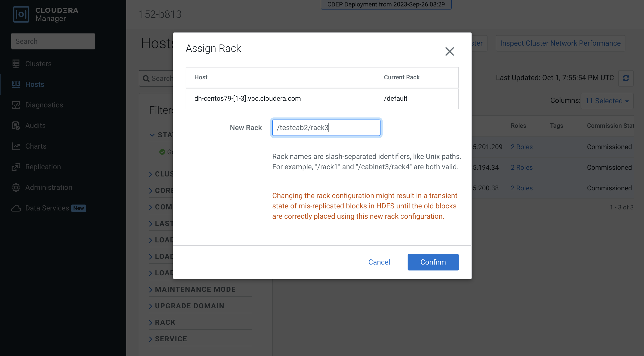The height and width of the screenshot is (356, 644).
Task: Go to Audits in the sidebar
Action: pos(35,125)
